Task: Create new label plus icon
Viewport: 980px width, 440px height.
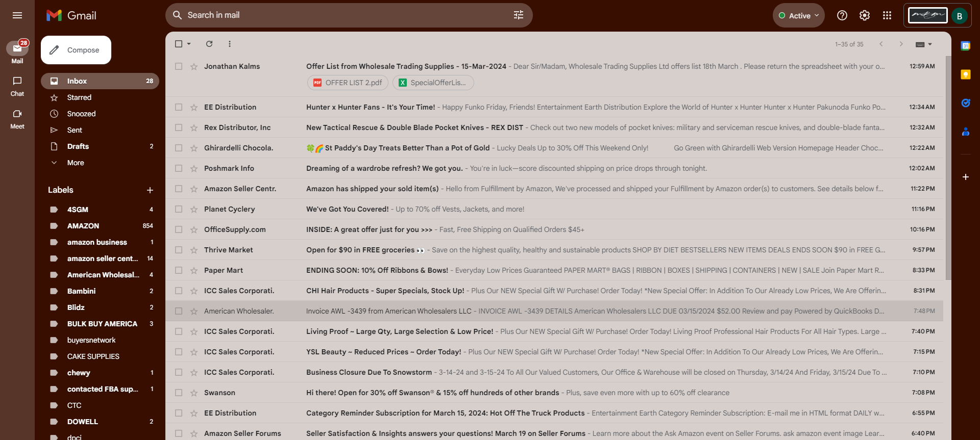Action: 150,190
